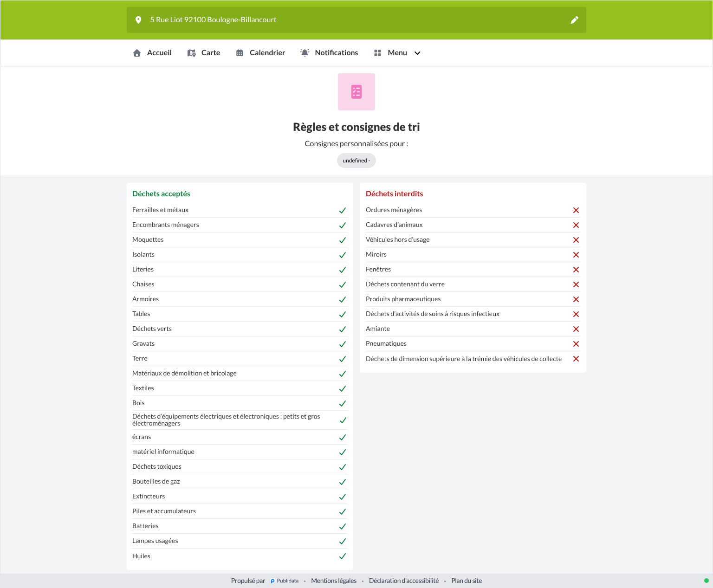Click the Publidata link in footer

[x=285, y=581]
